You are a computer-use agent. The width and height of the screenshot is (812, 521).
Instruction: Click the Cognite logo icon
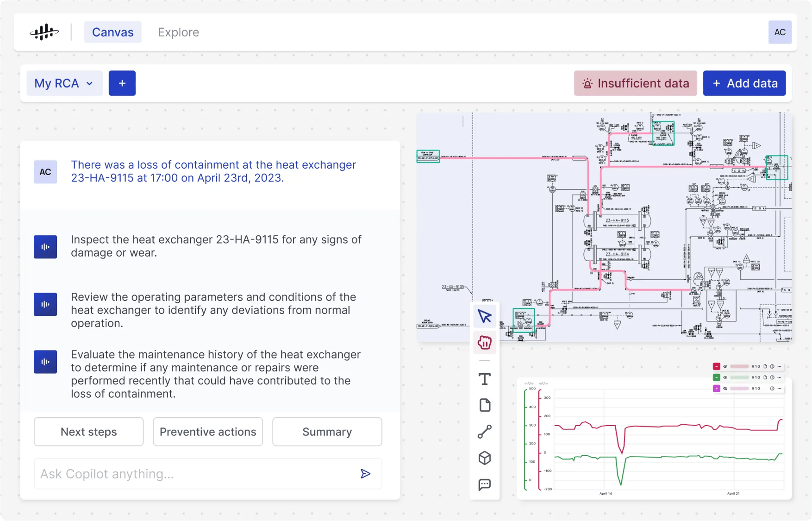[44, 32]
